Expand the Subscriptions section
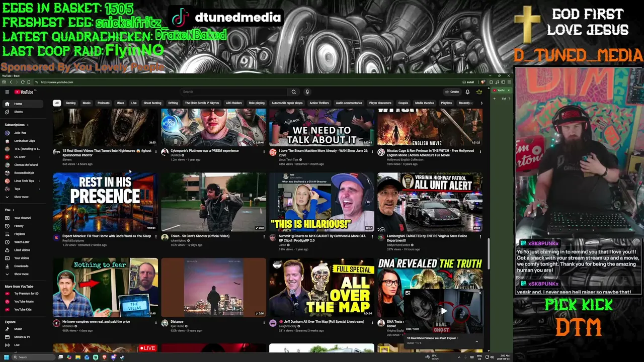Image resolution: width=644 pixels, height=362 pixels. coord(17,125)
